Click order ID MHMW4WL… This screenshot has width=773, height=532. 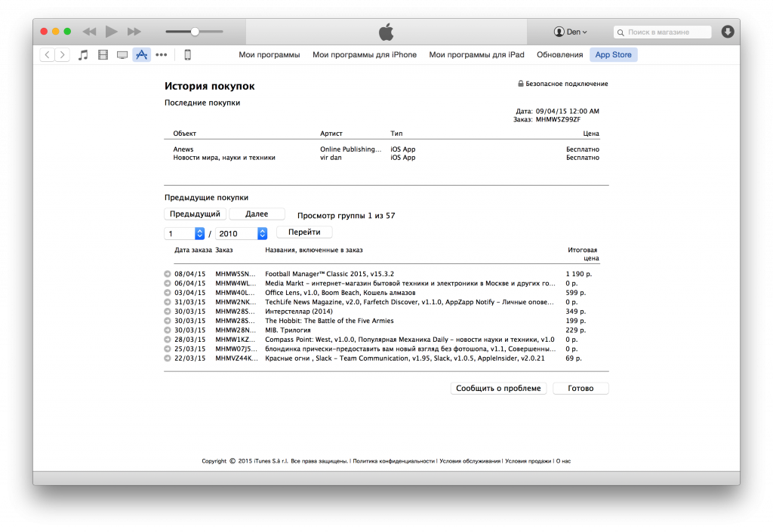point(236,283)
